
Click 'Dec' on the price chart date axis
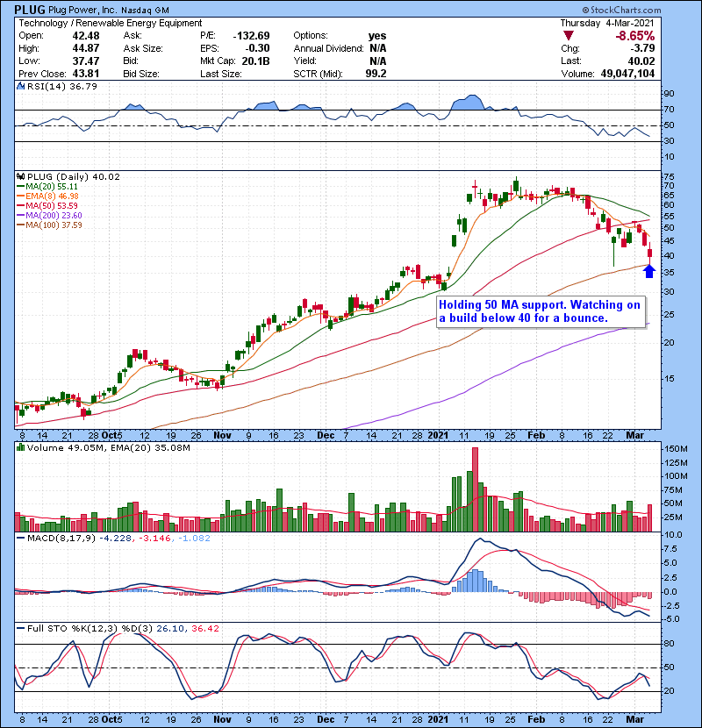click(x=326, y=436)
